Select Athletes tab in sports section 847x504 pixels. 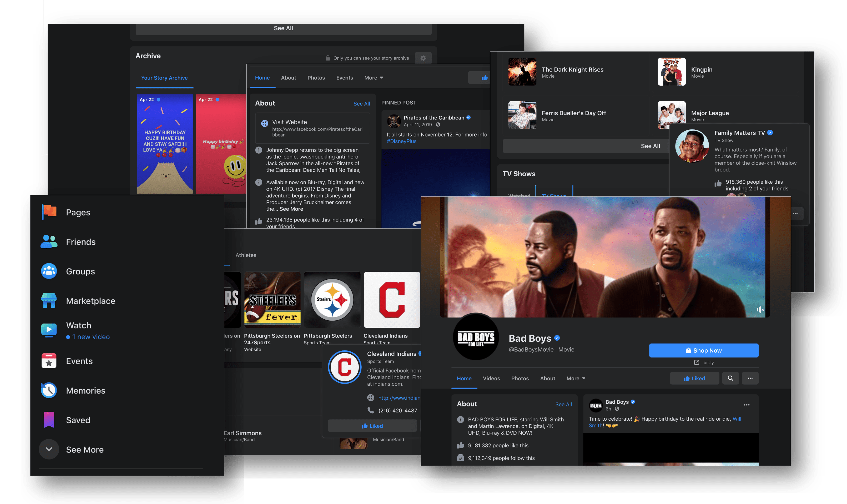[246, 255]
